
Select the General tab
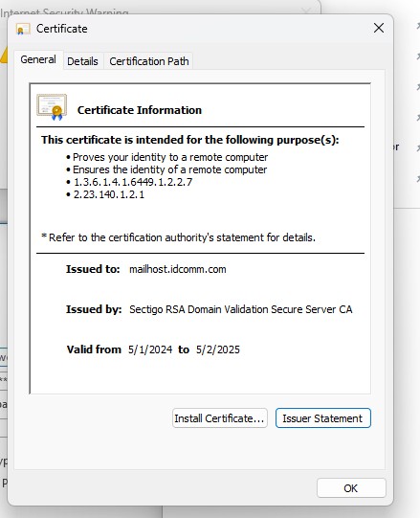(38, 59)
